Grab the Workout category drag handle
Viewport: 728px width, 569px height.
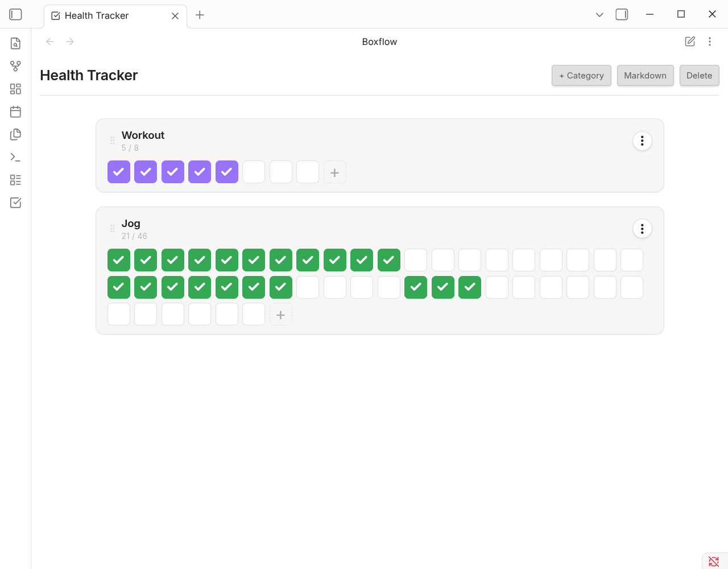pos(112,141)
